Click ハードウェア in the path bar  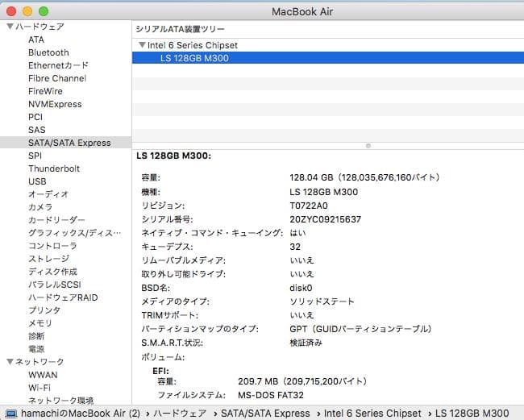click(x=180, y=414)
